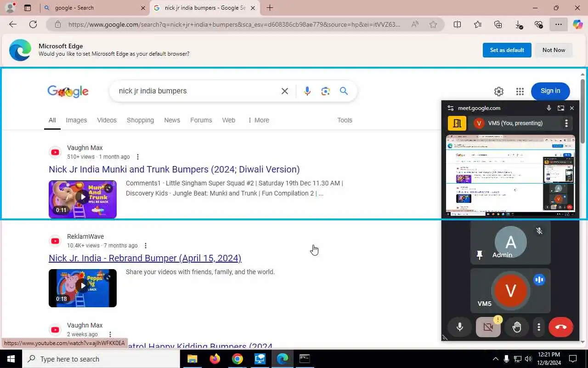The image size is (588, 368).
Task: Open meeting details yellow icon in Meet
Action: pos(457,123)
